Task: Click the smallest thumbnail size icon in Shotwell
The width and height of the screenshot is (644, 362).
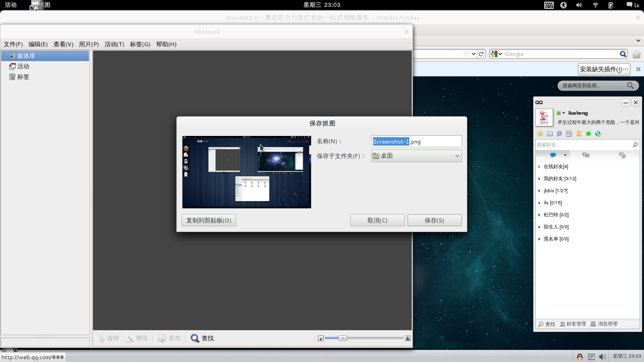Action: tap(321, 338)
